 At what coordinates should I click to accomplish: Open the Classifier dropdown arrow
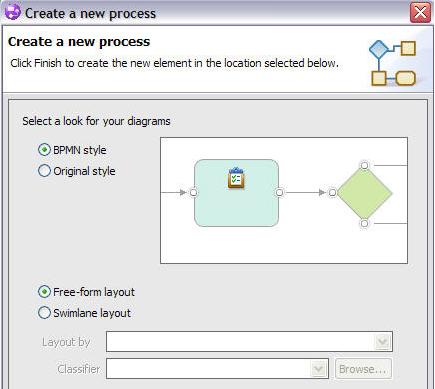[318, 369]
